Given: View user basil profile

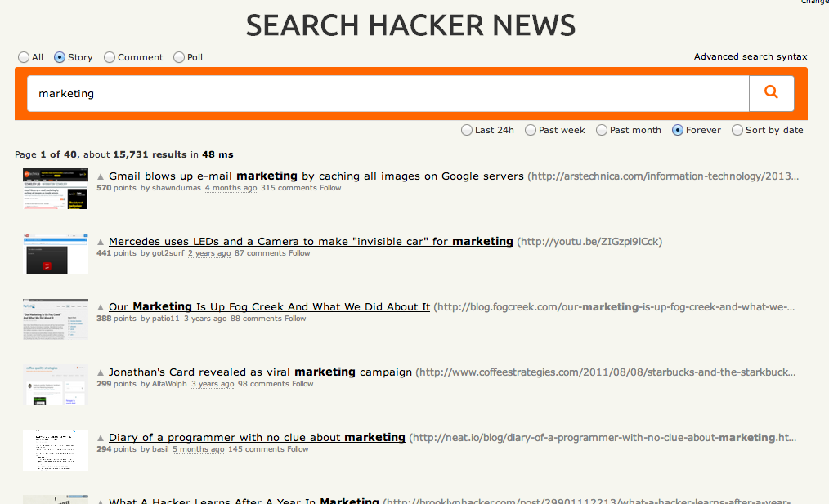Looking at the screenshot, I should pos(160,449).
